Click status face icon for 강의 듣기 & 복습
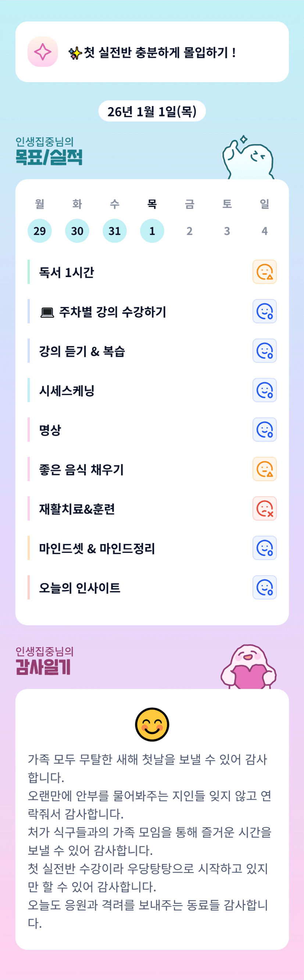 coord(264,351)
